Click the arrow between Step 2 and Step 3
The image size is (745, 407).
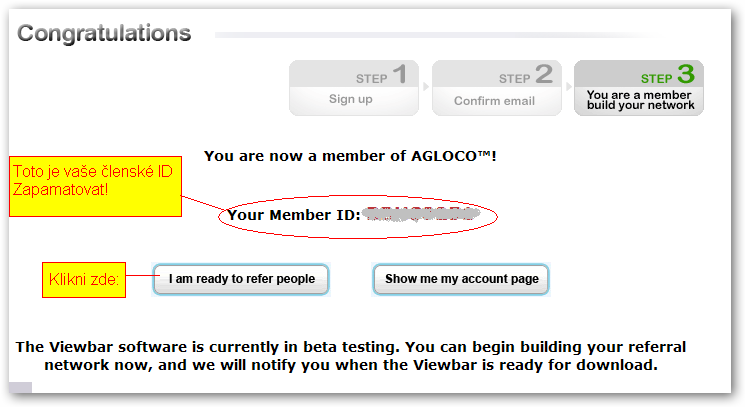[x=568, y=86]
